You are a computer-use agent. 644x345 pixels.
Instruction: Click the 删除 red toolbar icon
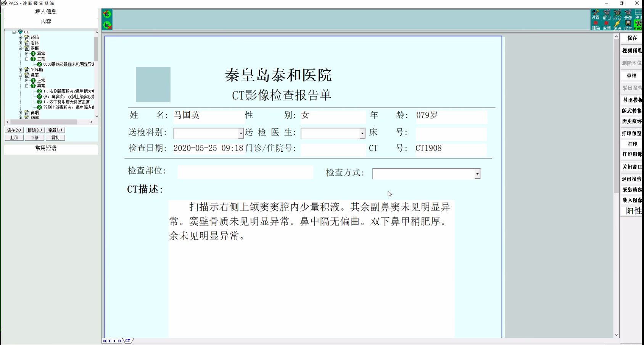pyautogui.click(x=596, y=25)
